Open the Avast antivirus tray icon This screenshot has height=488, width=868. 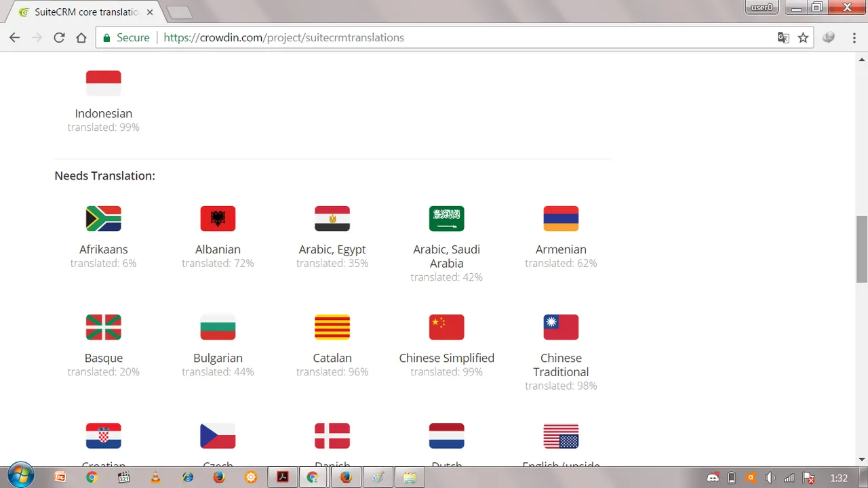(751, 478)
